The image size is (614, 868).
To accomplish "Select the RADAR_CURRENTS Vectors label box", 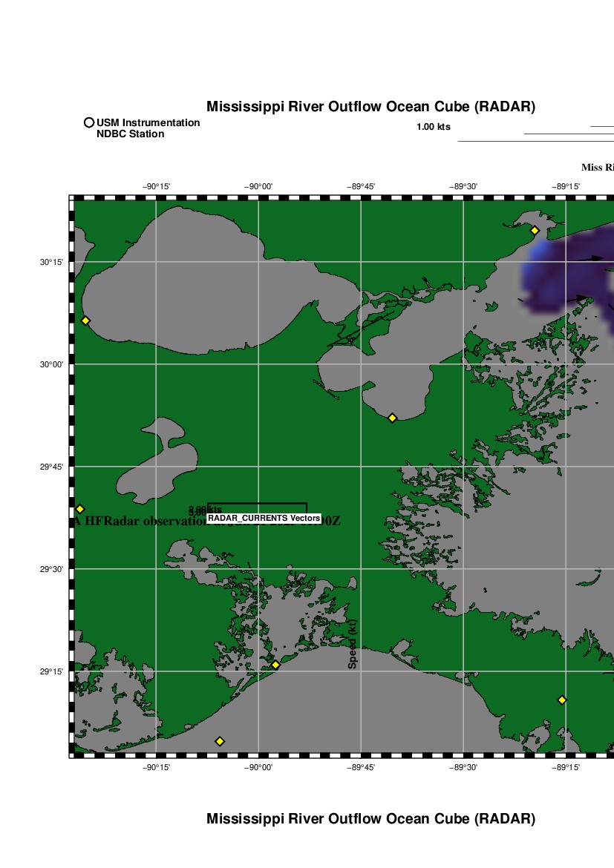I will point(264,518).
